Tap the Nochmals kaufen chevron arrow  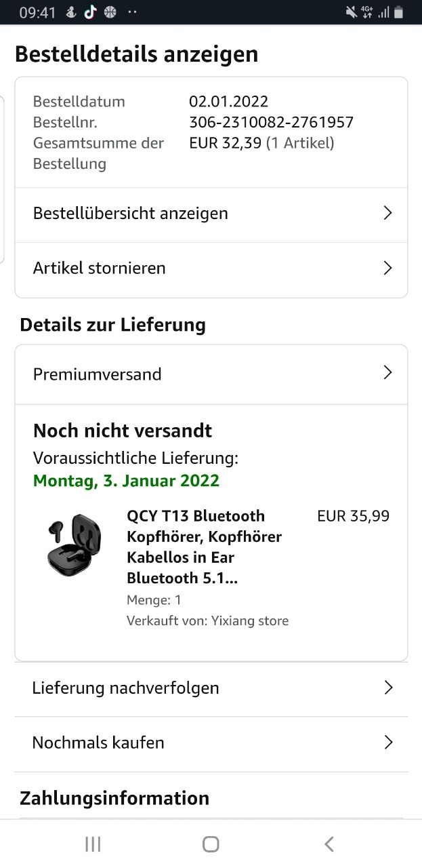388,743
